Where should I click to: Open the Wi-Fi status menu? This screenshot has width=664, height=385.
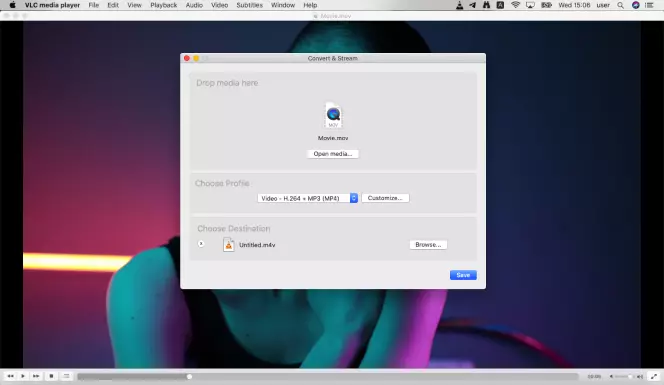click(515, 5)
